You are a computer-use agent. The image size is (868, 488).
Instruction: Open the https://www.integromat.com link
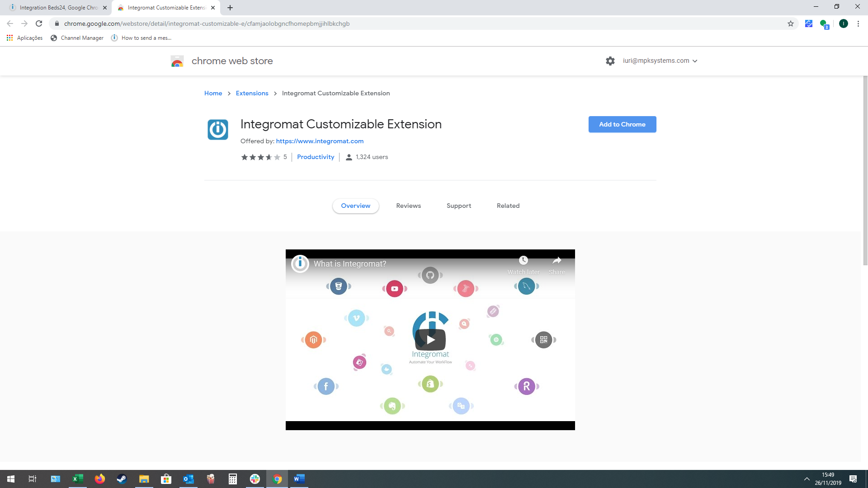point(320,141)
